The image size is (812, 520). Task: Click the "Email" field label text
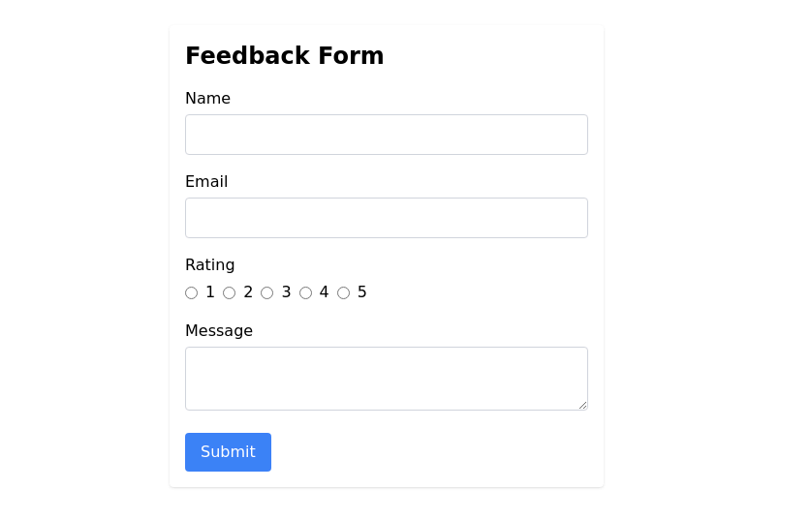[206, 182]
